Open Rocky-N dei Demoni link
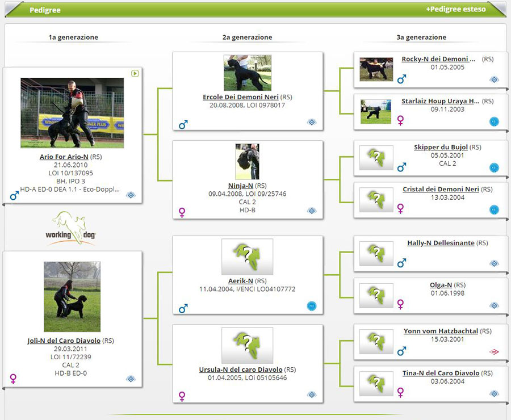This screenshot has width=511, height=420. click(438, 59)
